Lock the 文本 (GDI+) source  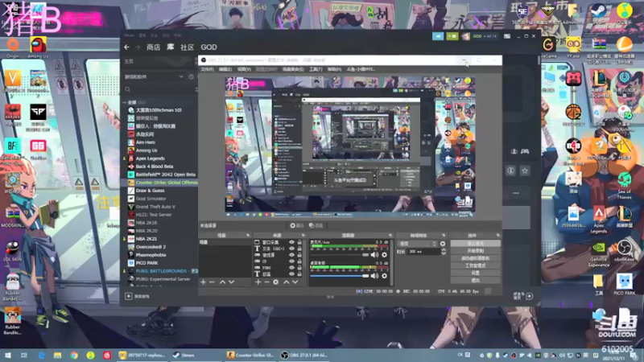(x=299, y=249)
